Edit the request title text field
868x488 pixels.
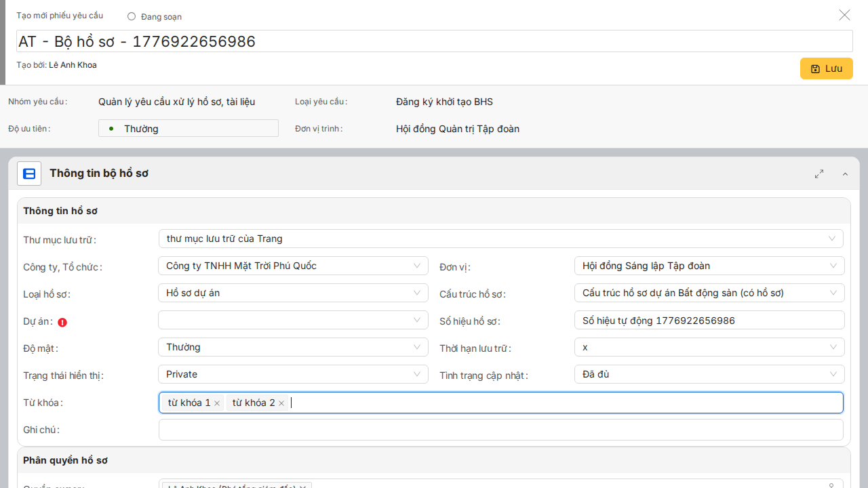(434, 41)
